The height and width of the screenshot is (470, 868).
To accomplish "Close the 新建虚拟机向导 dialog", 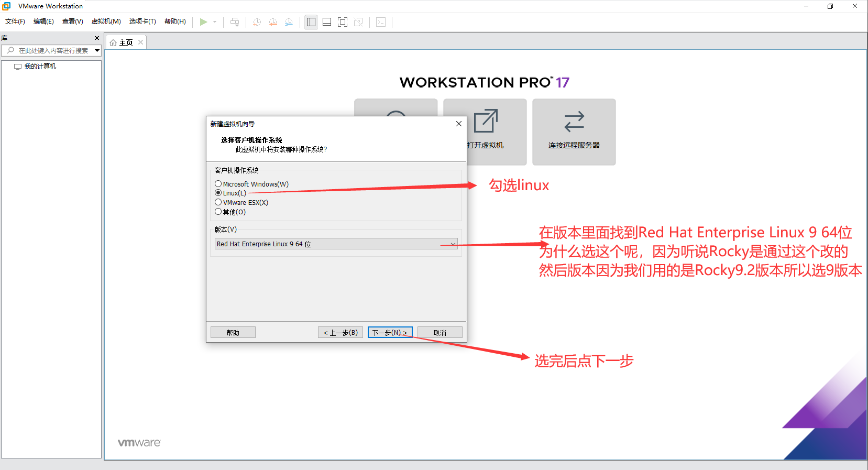I will [x=459, y=124].
